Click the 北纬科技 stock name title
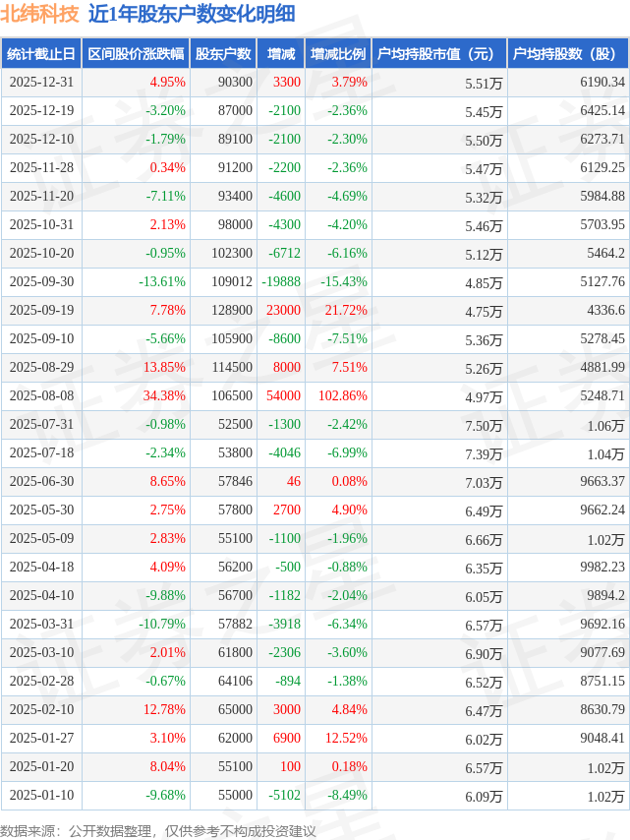 tap(40, 14)
